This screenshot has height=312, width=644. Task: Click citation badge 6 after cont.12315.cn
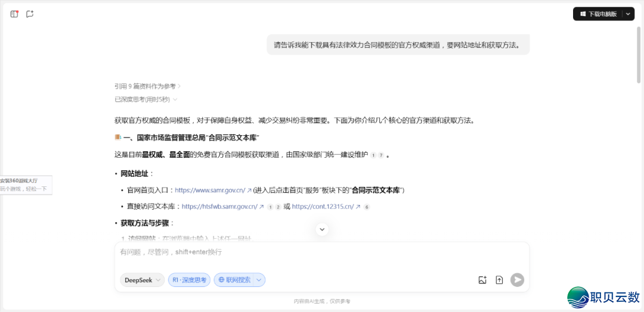[x=367, y=207]
